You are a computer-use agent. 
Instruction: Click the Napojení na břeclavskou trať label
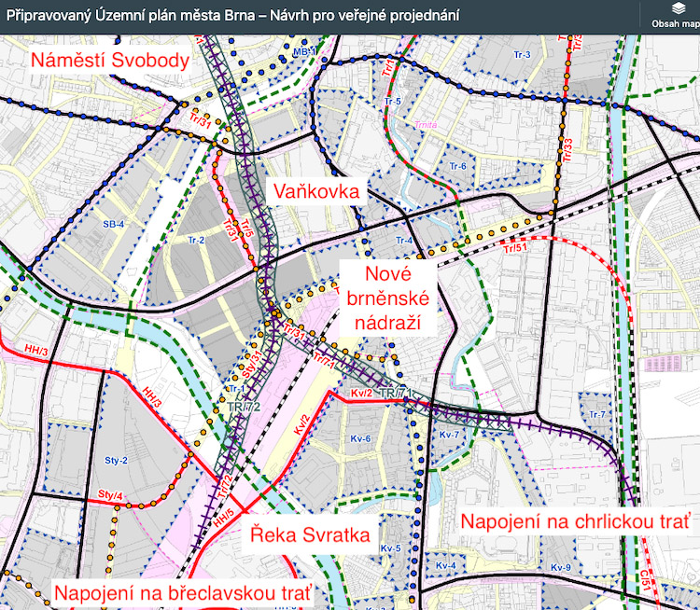tap(180, 592)
